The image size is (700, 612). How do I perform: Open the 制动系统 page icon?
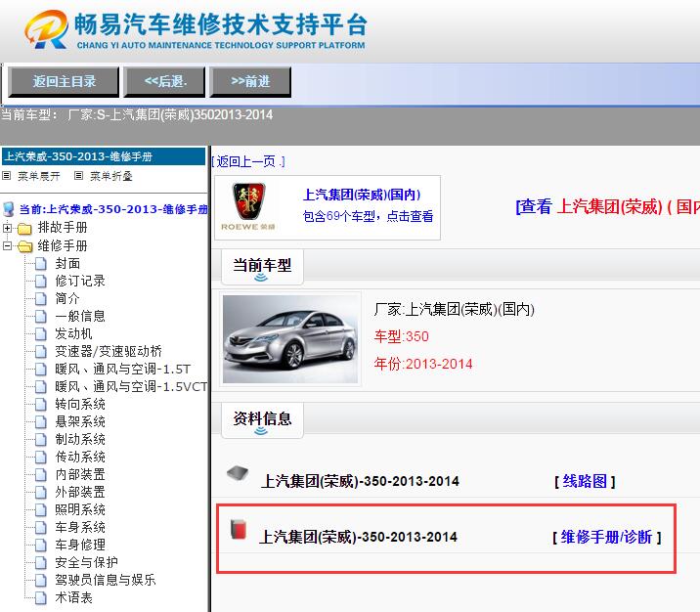click(x=41, y=440)
